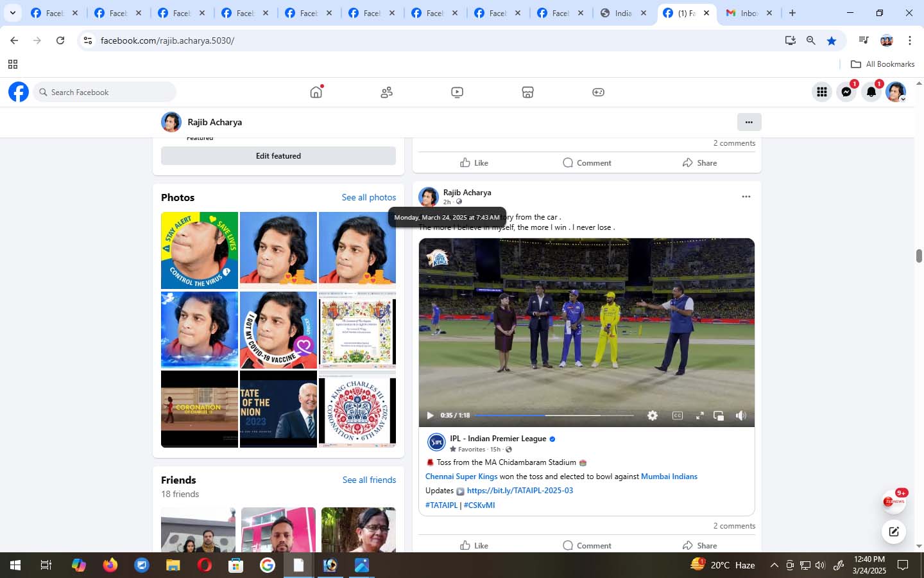Mute the video volume

741,416
